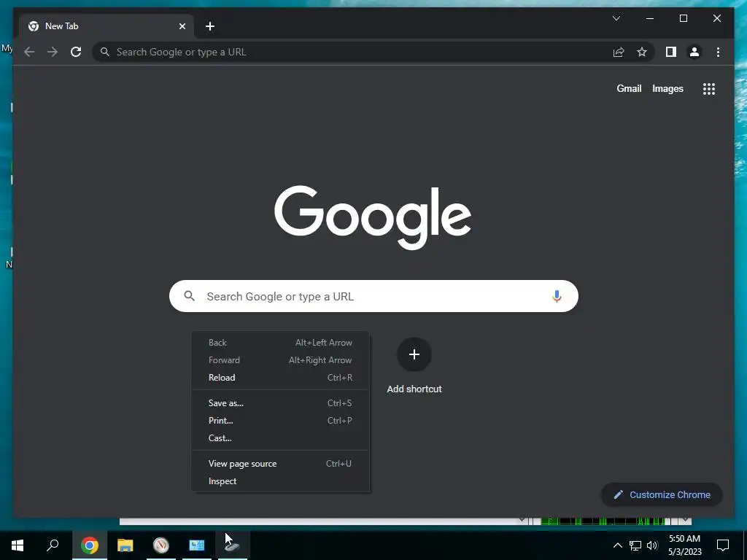
Task: Reload the page using toolbar refresh icon
Action: point(76,52)
